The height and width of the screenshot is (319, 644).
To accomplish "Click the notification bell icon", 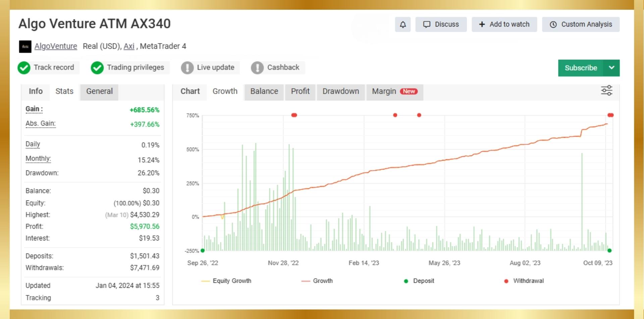I will 402,25.
